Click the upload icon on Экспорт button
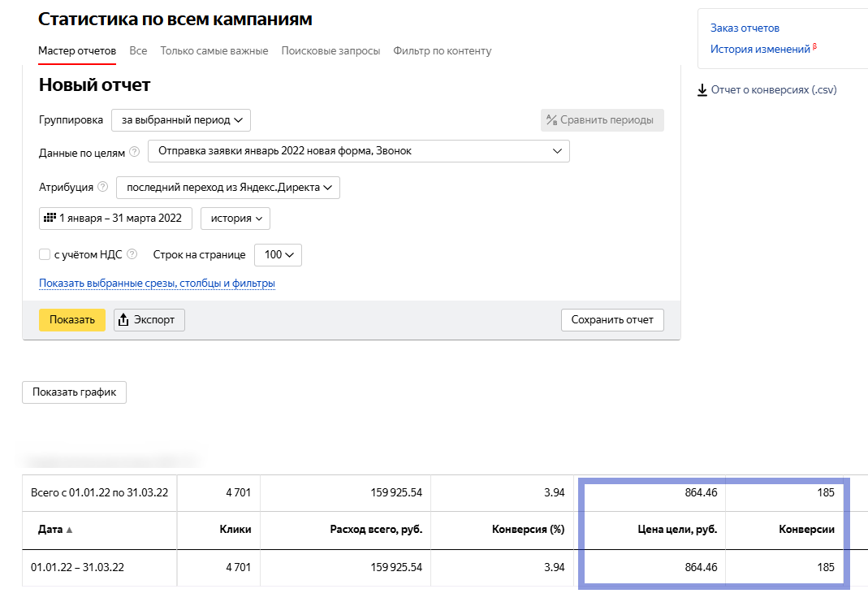 pos(124,320)
